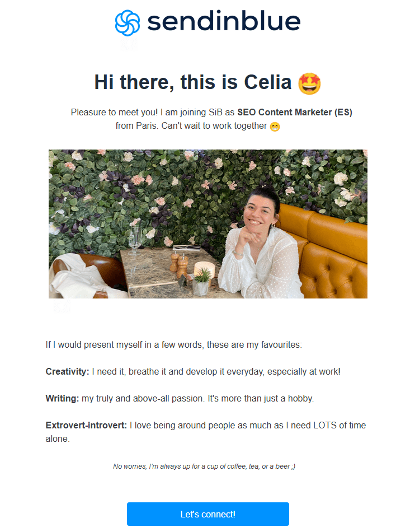Click the bold "Creativity:" label

(x=67, y=371)
